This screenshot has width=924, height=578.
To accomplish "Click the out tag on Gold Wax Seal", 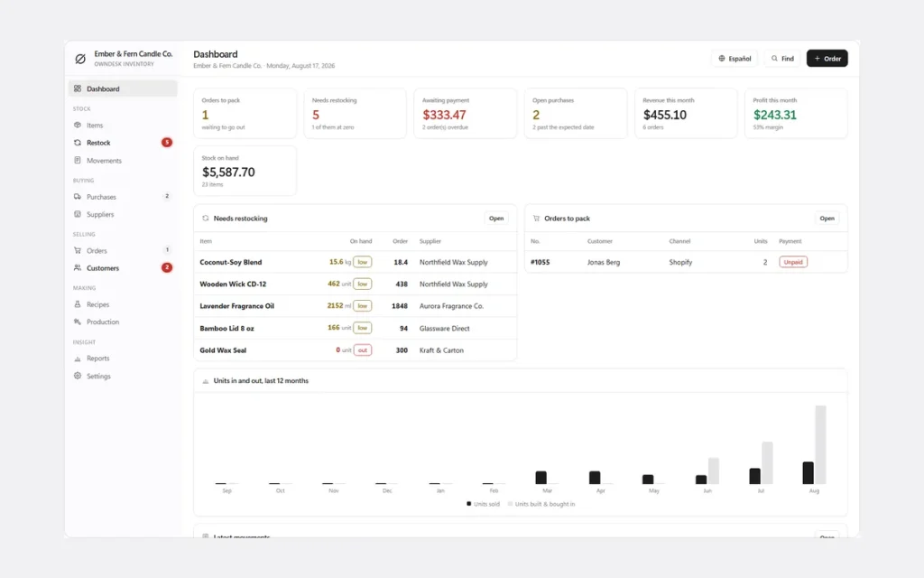I will [x=363, y=350].
